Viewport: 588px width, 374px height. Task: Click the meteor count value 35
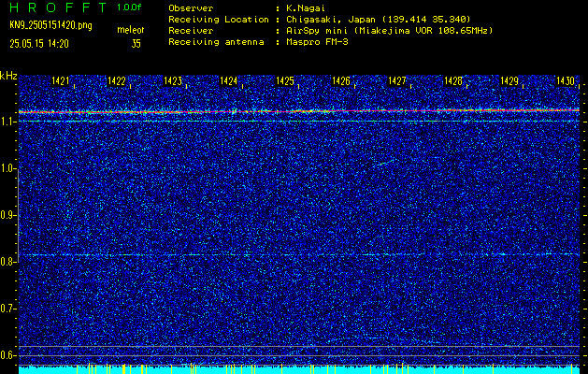coord(136,44)
